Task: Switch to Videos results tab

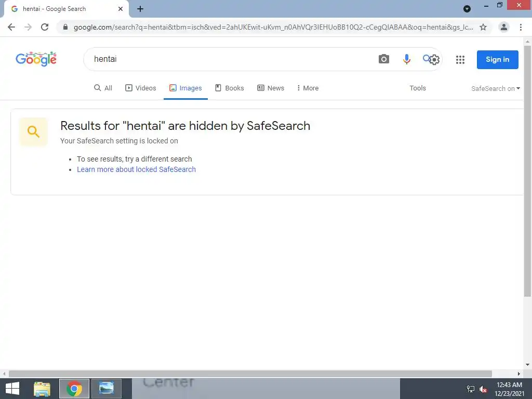Action: [141, 88]
